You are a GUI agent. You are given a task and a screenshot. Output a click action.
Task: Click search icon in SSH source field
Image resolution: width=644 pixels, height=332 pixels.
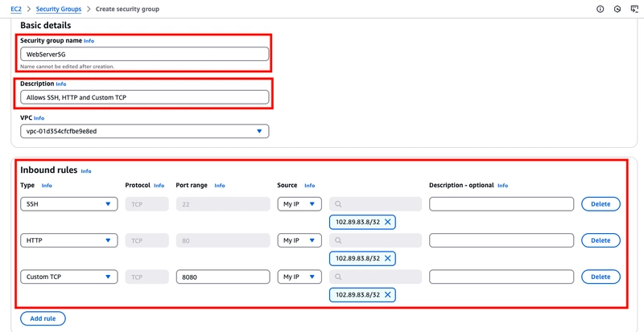338,204
